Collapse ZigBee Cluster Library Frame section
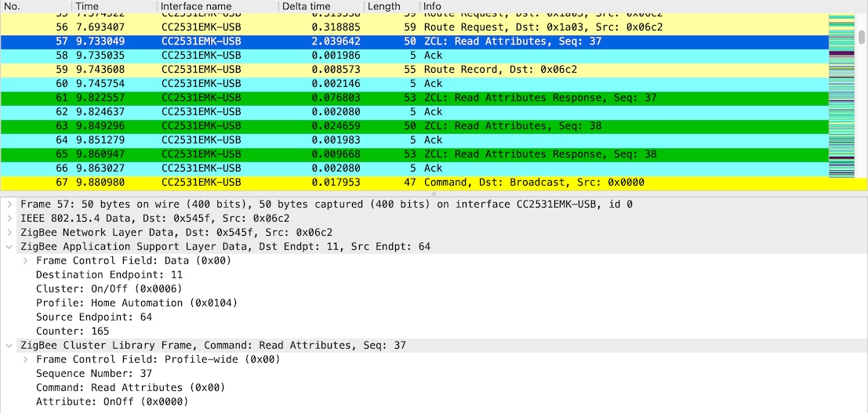The image size is (868, 413). (10, 345)
